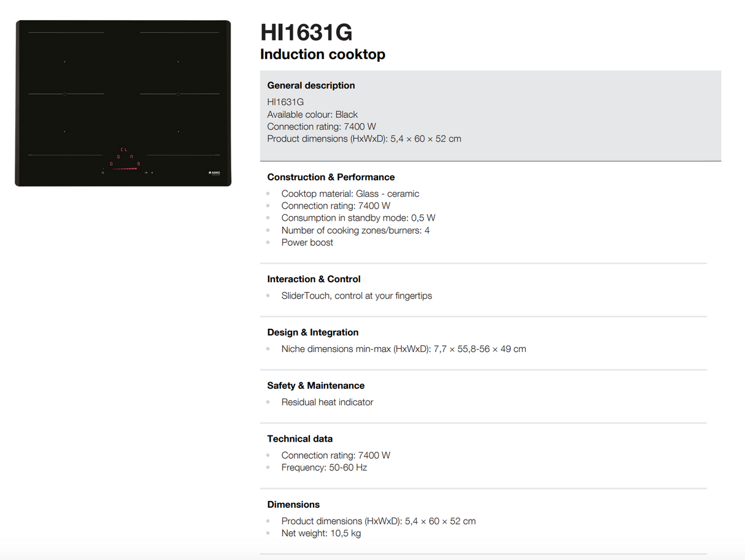This screenshot has height=560, width=745.
Task: Click the Dimensions section heading
Action: pos(293,505)
